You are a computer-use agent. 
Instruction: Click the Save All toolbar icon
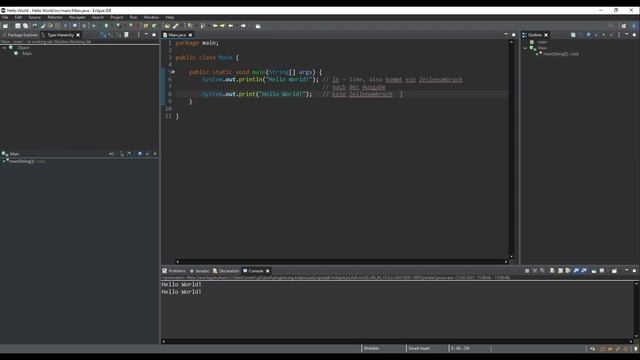click(x=25, y=26)
